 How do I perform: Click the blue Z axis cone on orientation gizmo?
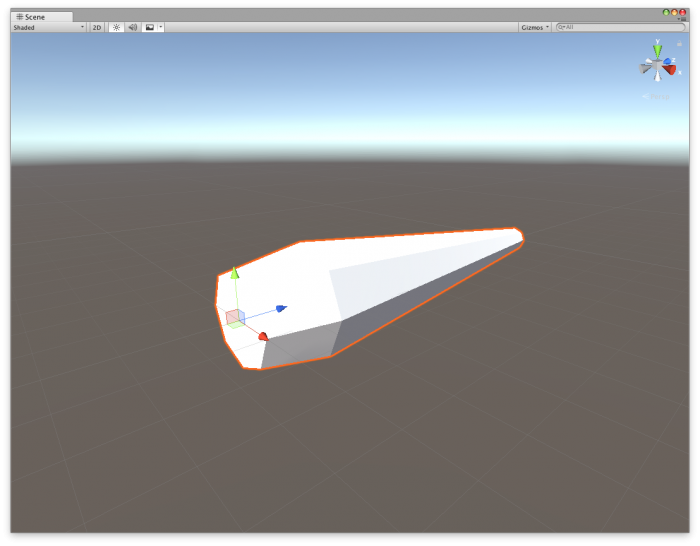click(x=667, y=61)
